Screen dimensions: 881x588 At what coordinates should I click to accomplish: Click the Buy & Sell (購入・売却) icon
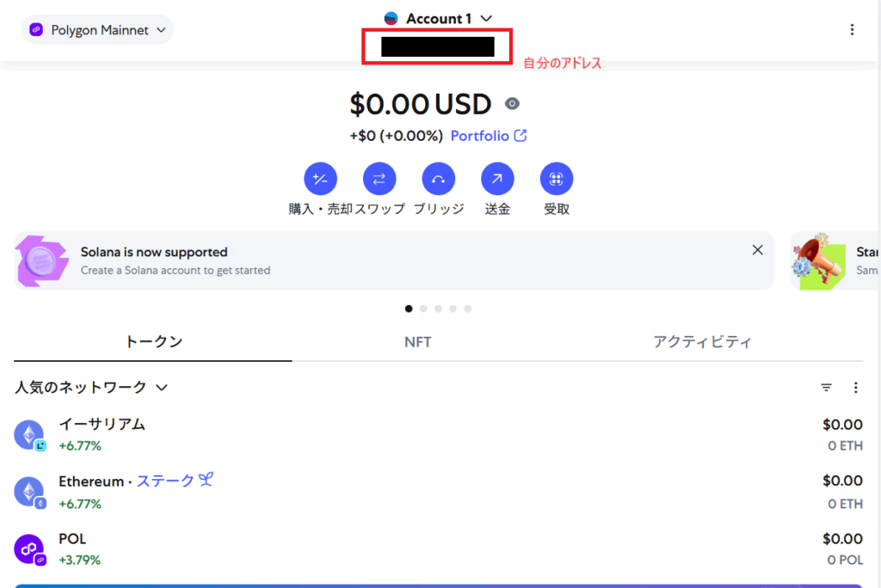click(320, 179)
